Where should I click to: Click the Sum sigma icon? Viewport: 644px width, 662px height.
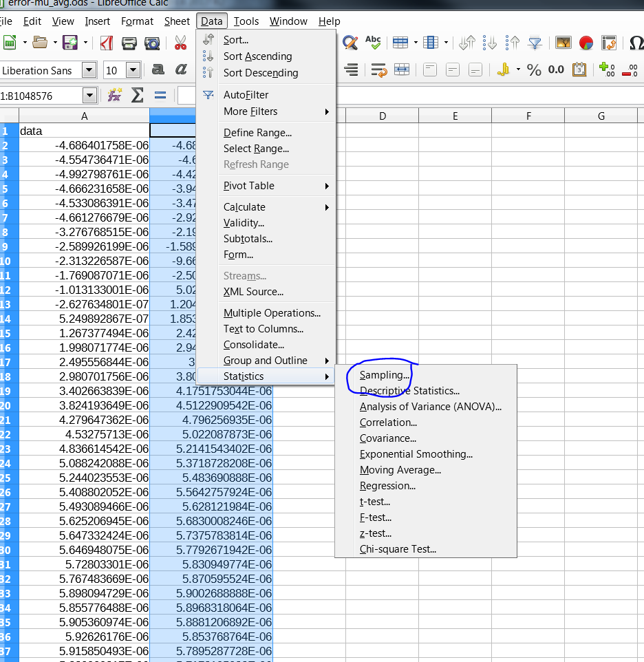(137, 96)
